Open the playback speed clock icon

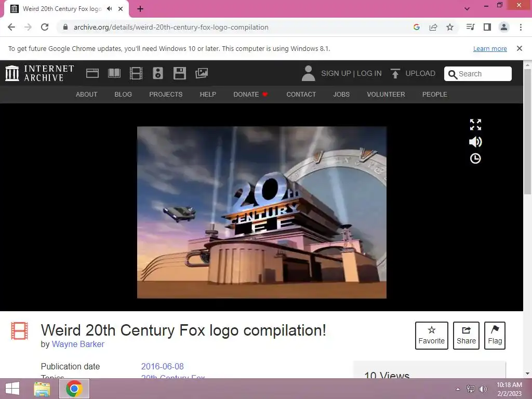[475, 158]
